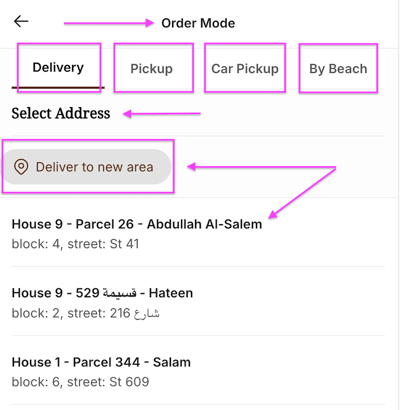The height and width of the screenshot is (410, 400).
Task: Choose the House 9 Hateen address
Action: click(198, 302)
